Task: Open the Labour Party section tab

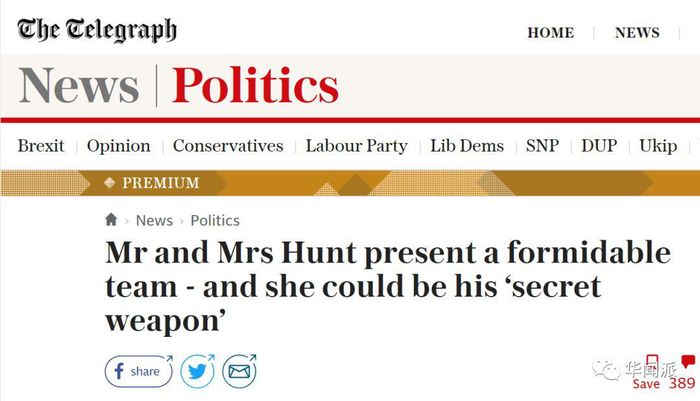Action: tap(356, 146)
